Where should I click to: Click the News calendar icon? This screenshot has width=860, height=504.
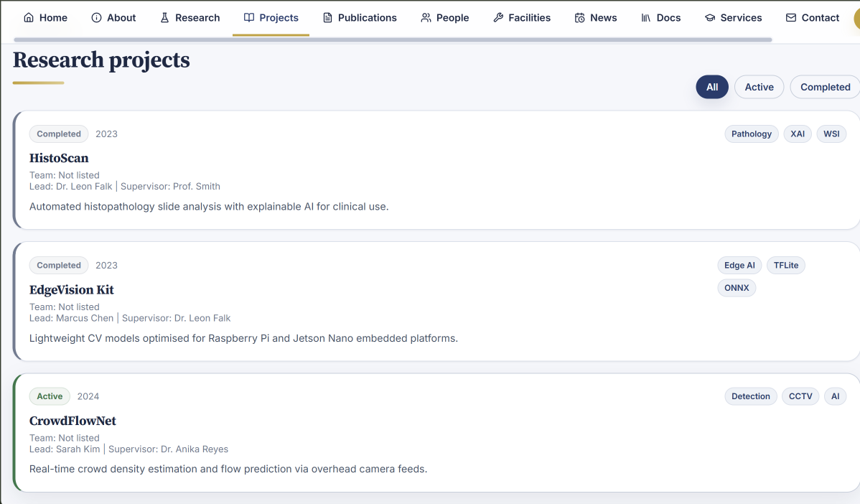tap(580, 17)
